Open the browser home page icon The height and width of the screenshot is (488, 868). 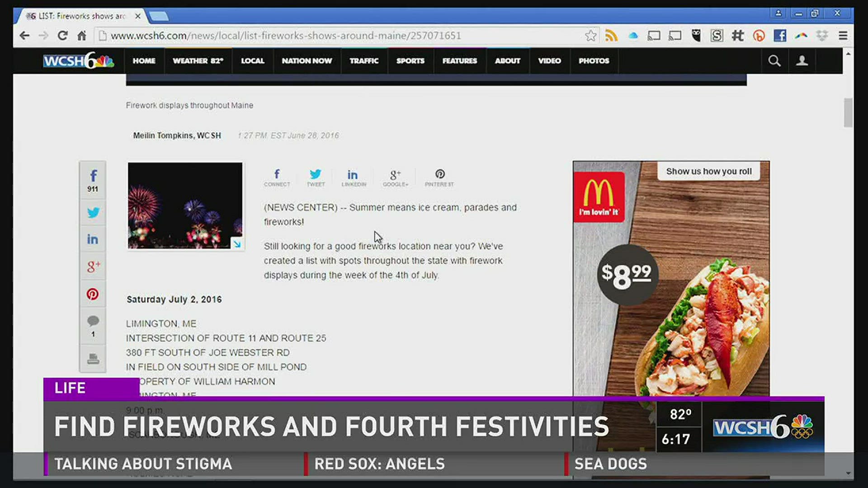click(82, 36)
